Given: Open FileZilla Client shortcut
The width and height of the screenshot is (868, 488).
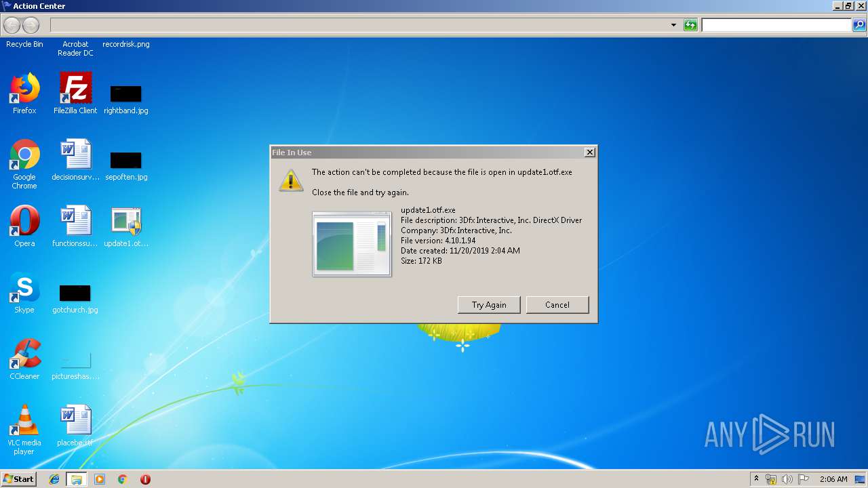Looking at the screenshot, I should (75, 94).
